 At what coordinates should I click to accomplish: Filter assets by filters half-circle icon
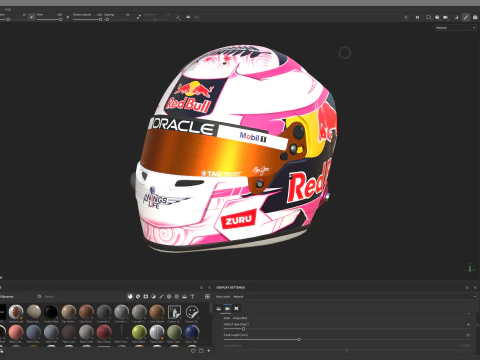(153, 296)
